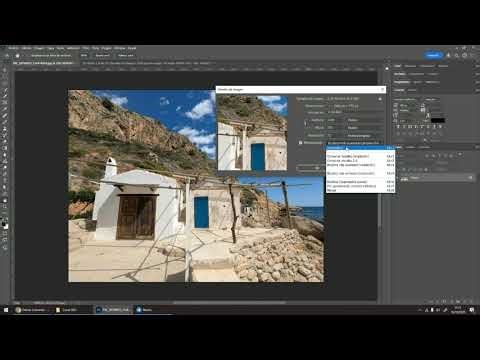Select the Eyedropper tool

tap(5, 109)
